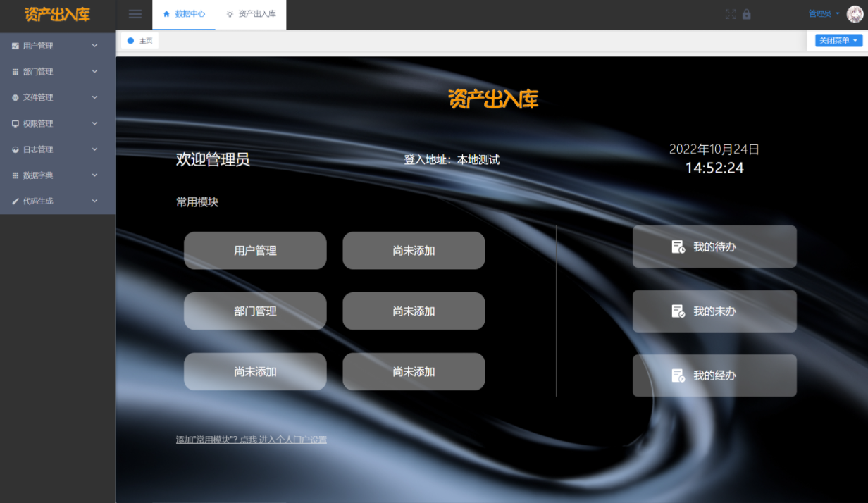868x503 pixels.
Task: Click 尚未添加 button next to 用户管理
Action: (414, 251)
